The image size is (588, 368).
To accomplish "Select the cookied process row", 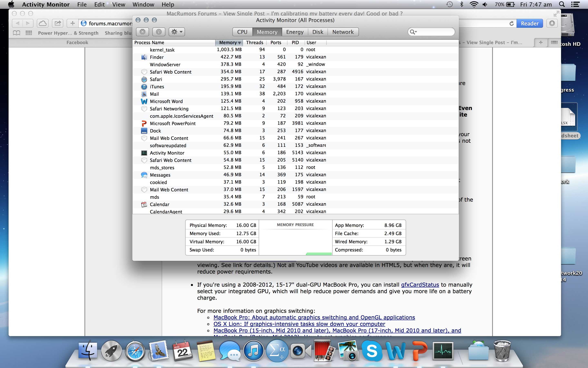I will click(295, 182).
